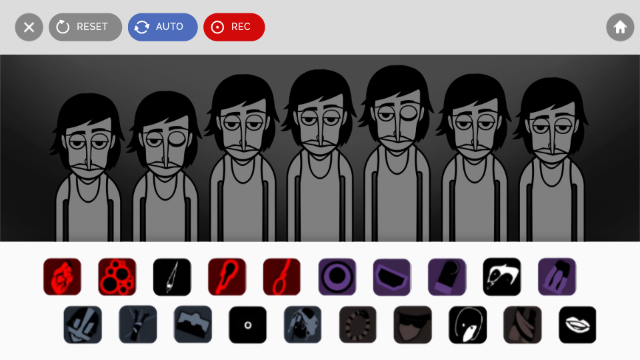Start recording with REC button
This screenshot has height=360, width=640.
click(234, 27)
